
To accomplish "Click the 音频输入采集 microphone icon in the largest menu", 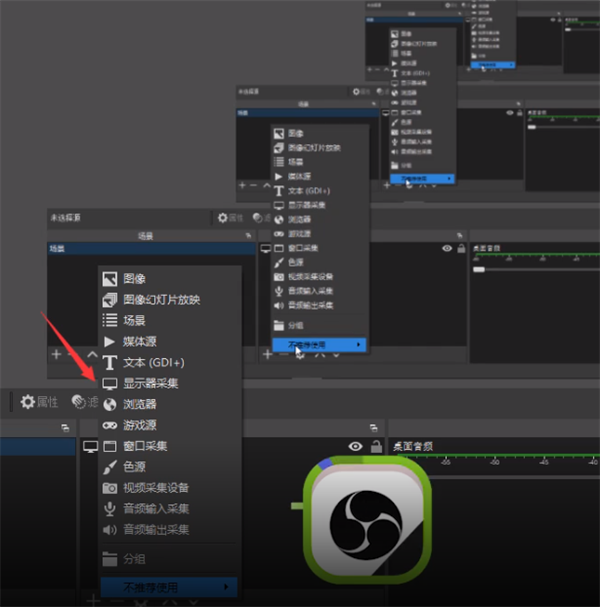I will 110,509.
